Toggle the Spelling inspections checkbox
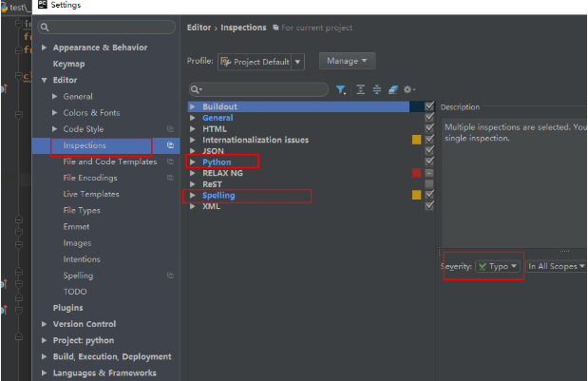Viewport: 588px width, 381px height. [430, 195]
